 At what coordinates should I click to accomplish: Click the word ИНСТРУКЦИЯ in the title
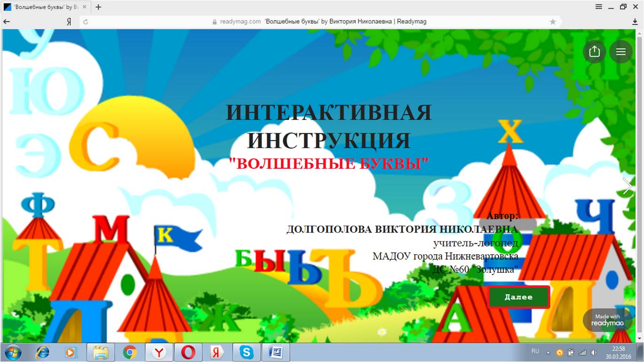coord(329,141)
